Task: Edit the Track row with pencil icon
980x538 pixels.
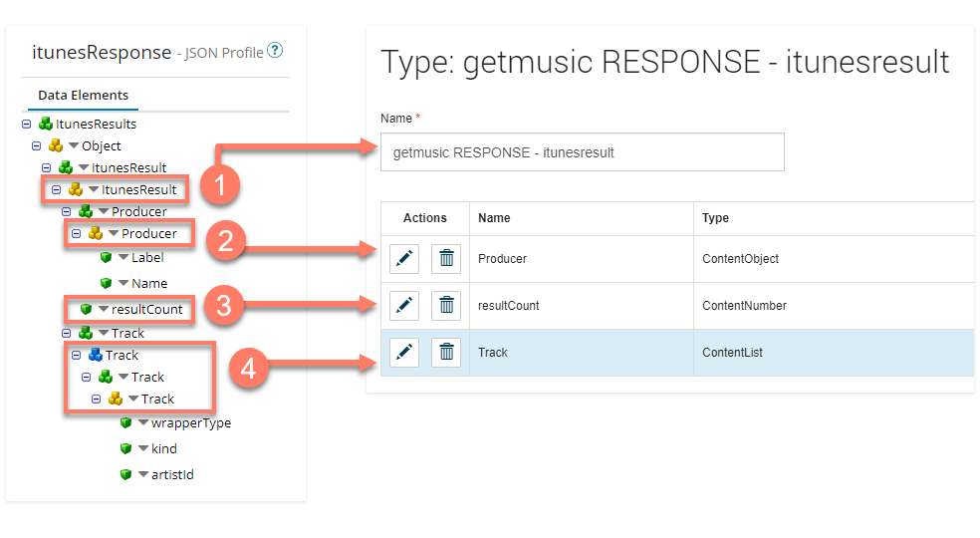Action: coord(404,353)
